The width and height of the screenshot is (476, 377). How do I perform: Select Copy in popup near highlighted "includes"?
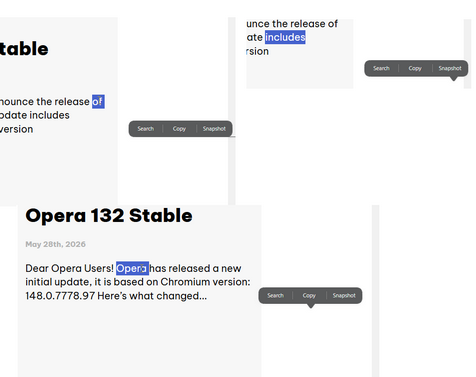click(415, 68)
